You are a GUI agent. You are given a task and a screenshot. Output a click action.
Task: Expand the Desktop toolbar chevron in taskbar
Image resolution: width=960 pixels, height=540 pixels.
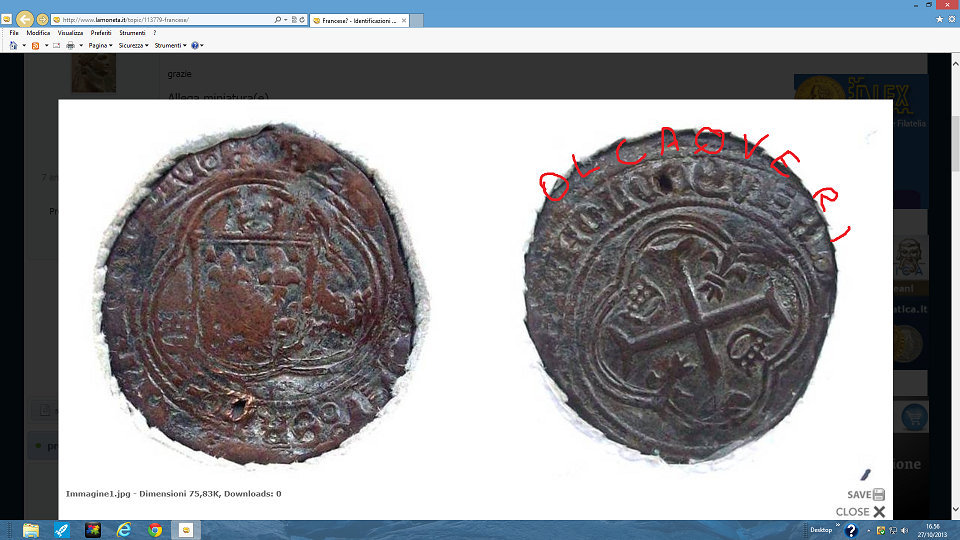pos(838,526)
